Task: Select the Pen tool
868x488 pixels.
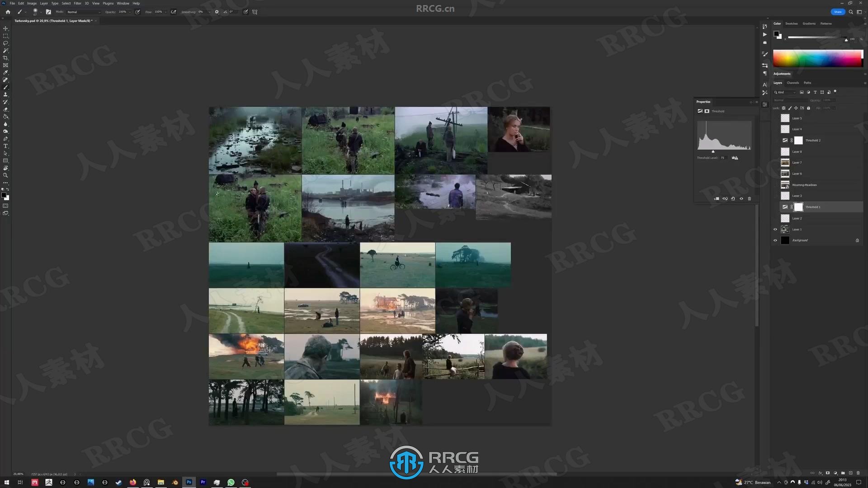Action: click(5, 139)
